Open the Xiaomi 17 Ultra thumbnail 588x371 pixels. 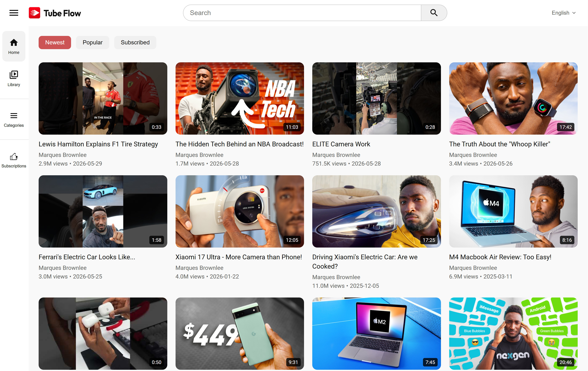point(240,211)
